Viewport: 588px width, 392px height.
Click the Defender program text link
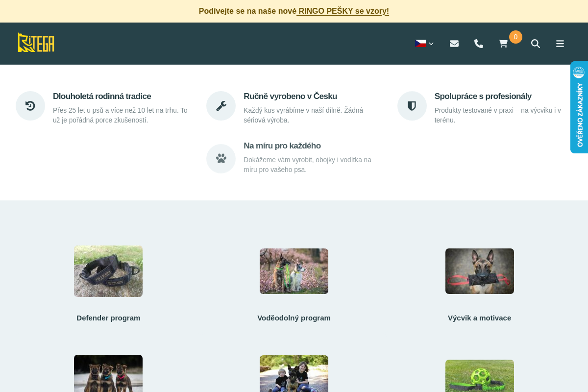coord(108,318)
